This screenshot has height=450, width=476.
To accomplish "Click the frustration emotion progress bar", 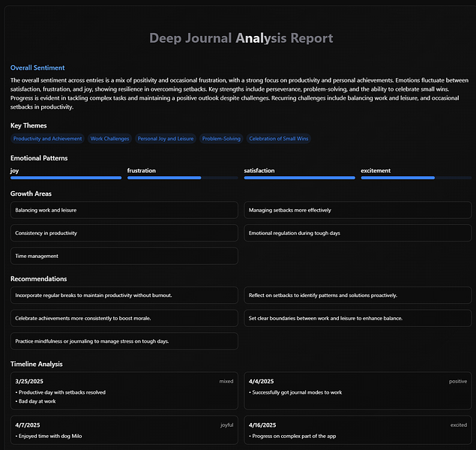I will tap(182, 178).
